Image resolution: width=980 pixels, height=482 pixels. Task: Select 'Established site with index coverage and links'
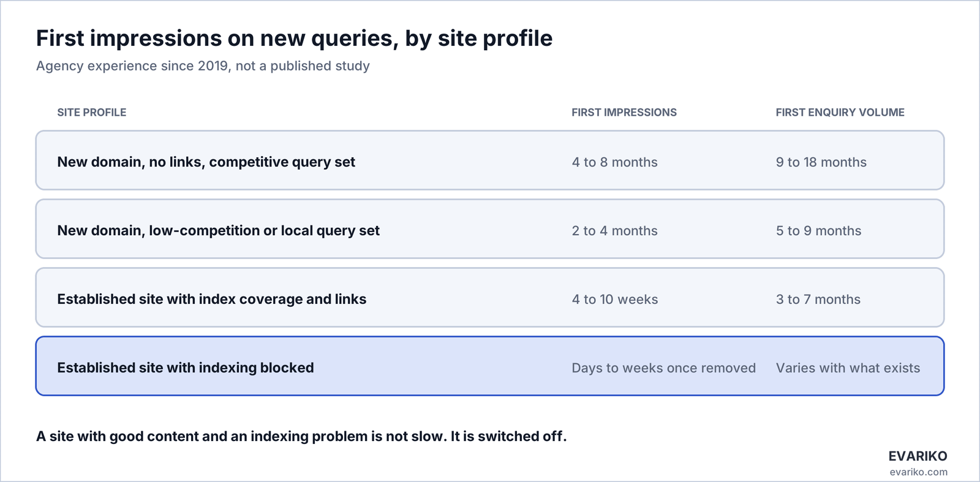pyautogui.click(x=211, y=299)
